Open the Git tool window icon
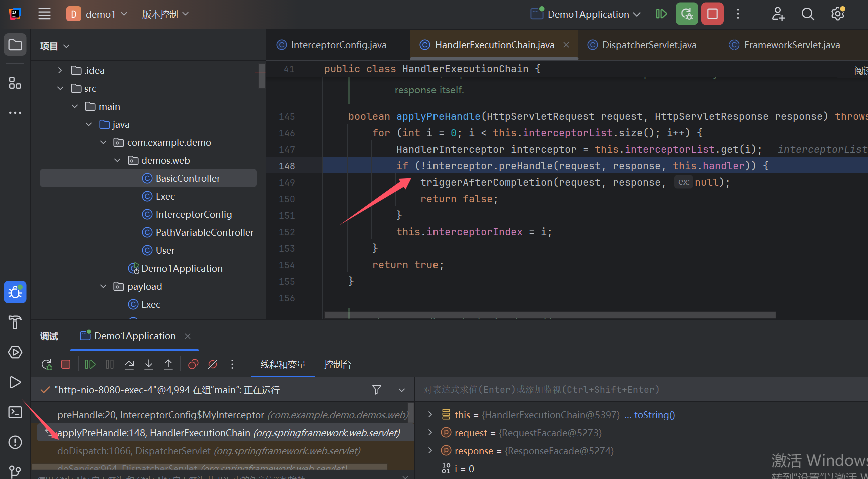The width and height of the screenshot is (868, 479). tap(15, 471)
